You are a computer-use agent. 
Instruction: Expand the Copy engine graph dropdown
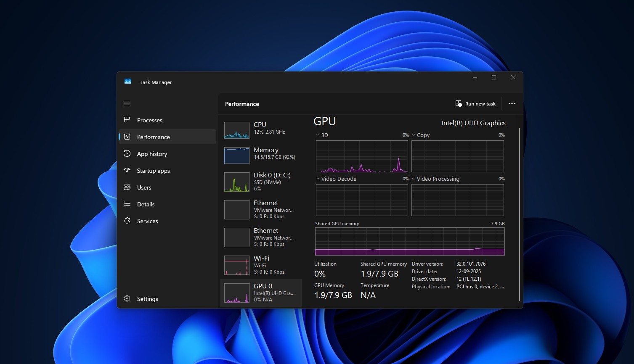413,135
